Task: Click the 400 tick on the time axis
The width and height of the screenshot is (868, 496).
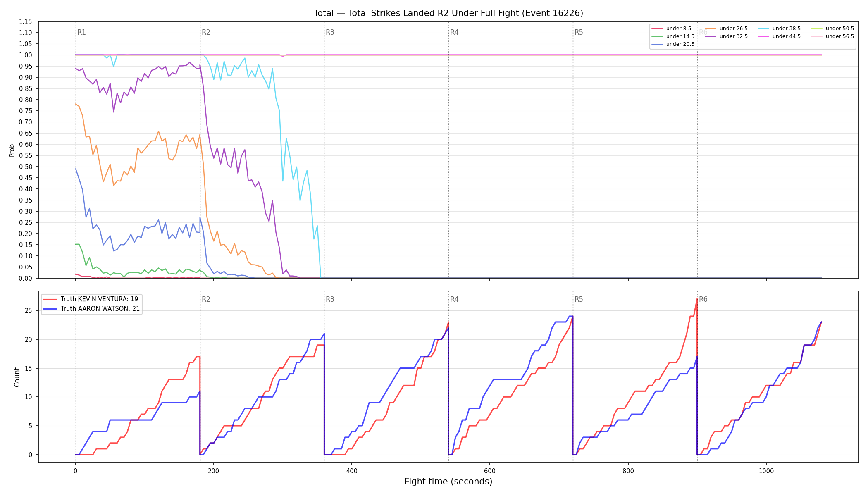Action: click(x=352, y=471)
